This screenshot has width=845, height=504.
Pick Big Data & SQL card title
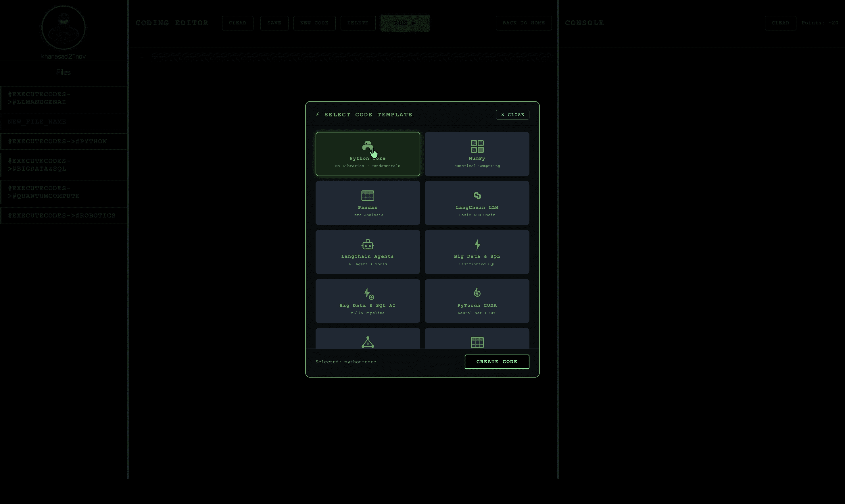coord(477,256)
